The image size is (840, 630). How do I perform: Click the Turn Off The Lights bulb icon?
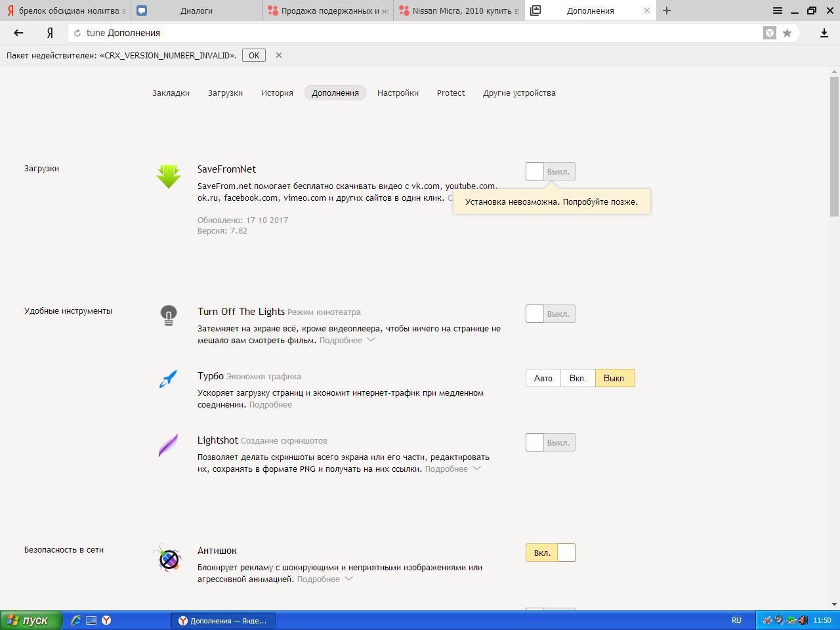[169, 316]
